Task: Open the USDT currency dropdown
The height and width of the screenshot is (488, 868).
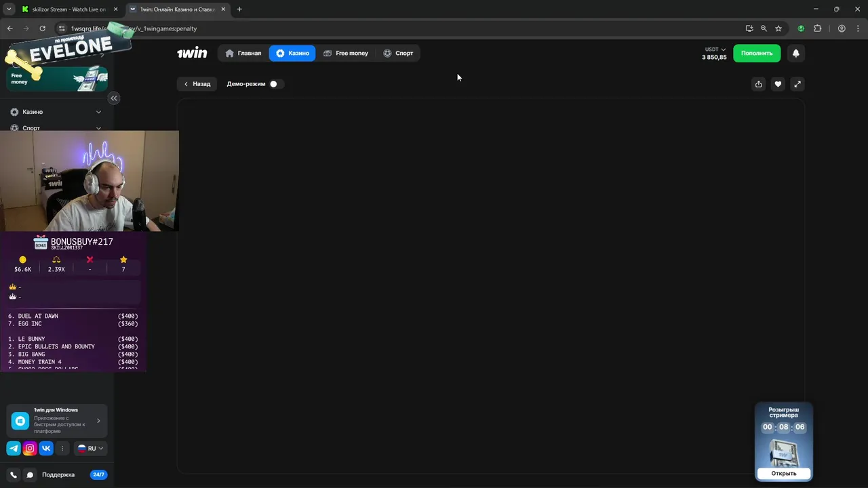Action: [x=715, y=49]
